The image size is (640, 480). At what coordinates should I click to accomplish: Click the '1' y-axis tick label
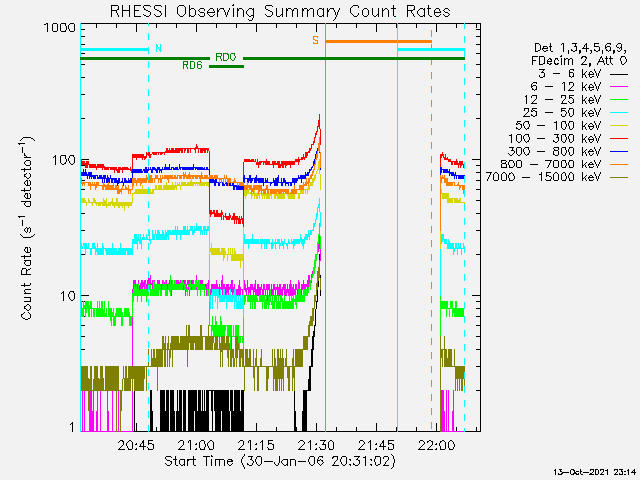[72, 427]
